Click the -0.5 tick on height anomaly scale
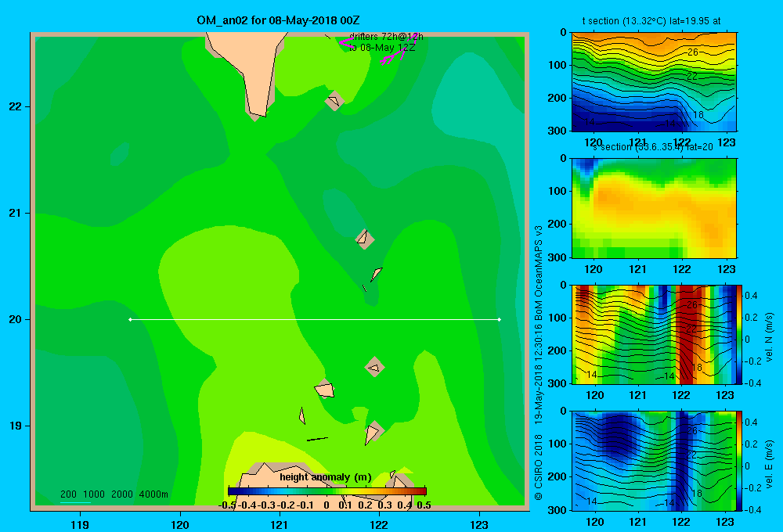The height and width of the screenshot is (532, 783). pyautogui.click(x=227, y=505)
